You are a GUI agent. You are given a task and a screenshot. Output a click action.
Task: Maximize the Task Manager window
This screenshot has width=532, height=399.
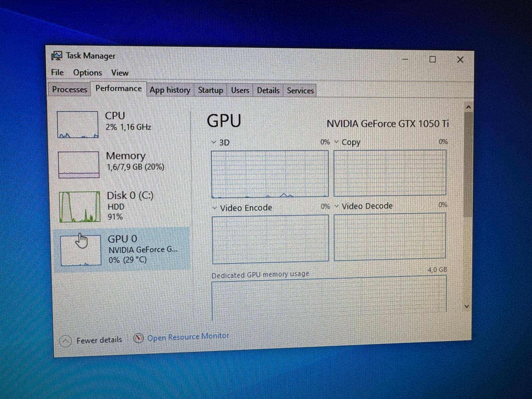point(432,60)
